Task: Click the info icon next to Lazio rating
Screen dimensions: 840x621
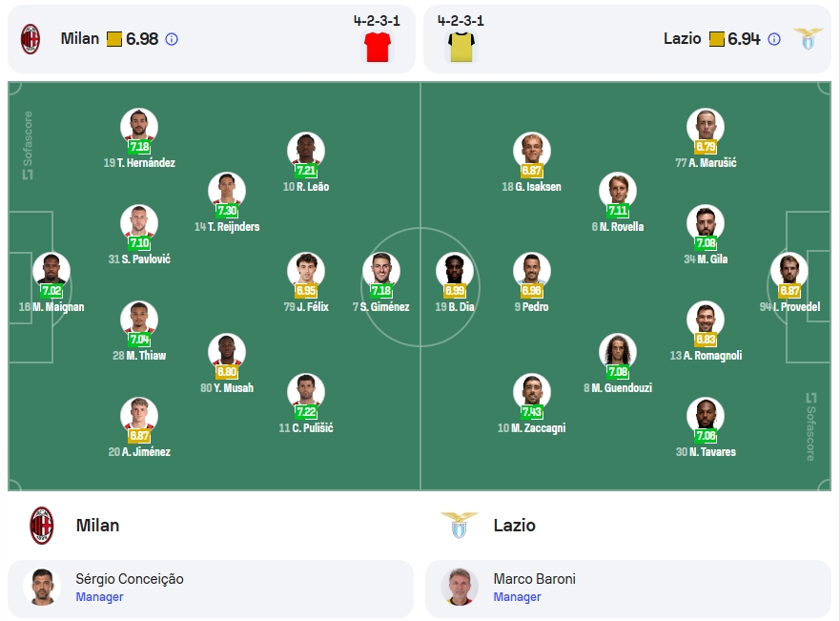Action: click(774, 39)
